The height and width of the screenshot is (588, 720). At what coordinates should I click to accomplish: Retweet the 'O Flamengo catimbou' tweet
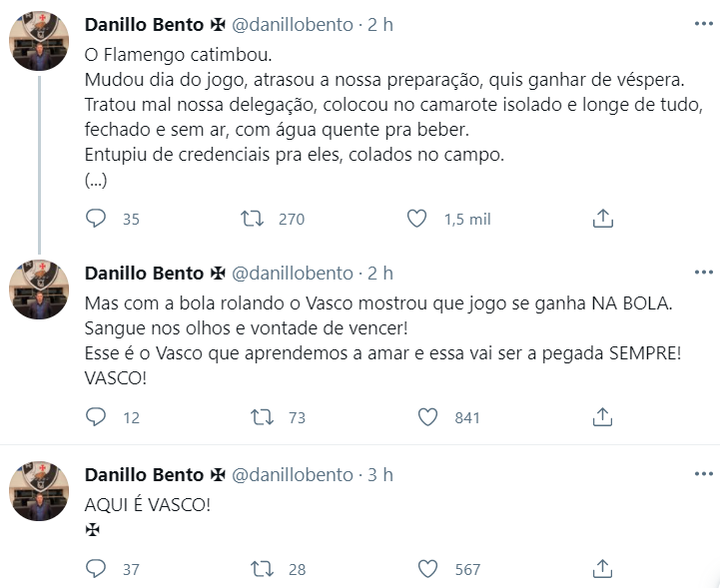[x=256, y=219]
